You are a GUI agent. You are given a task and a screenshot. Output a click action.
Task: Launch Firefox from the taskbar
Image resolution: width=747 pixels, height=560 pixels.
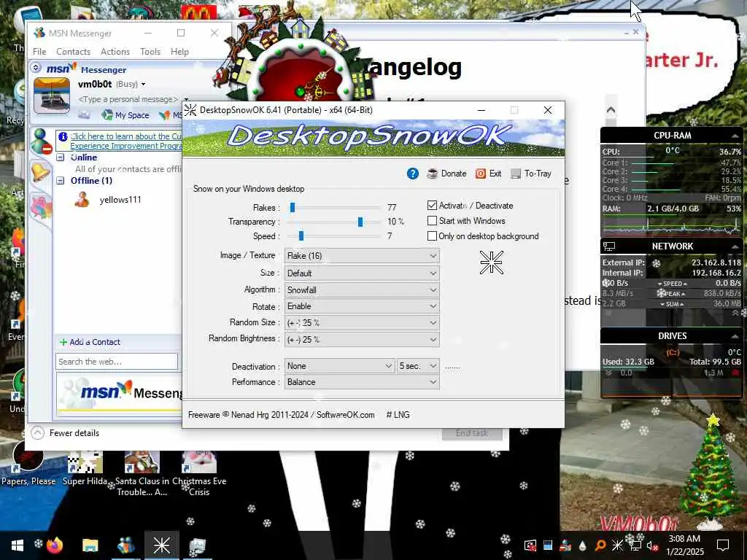[x=55, y=545]
